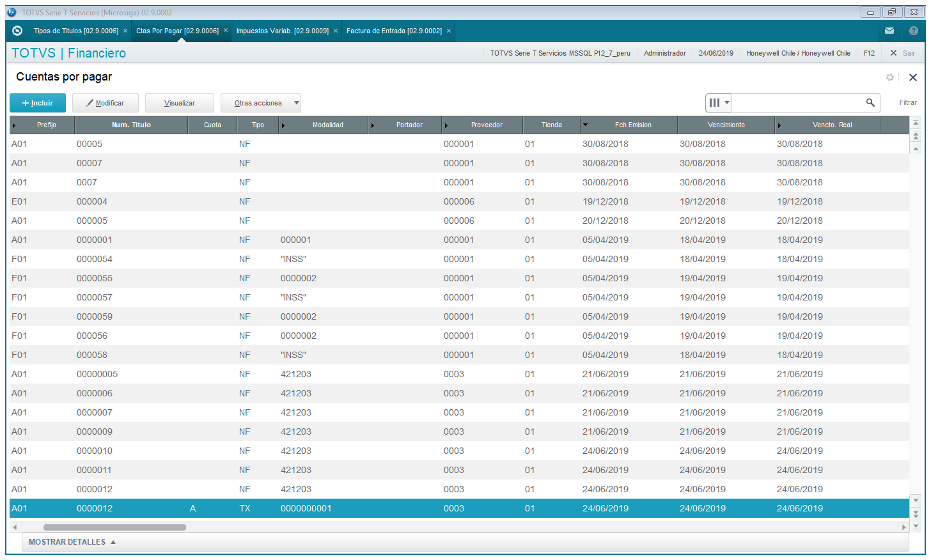This screenshot has height=560, width=931.
Task: Expand MOSTRAR DETALLES panel
Action: point(72,542)
